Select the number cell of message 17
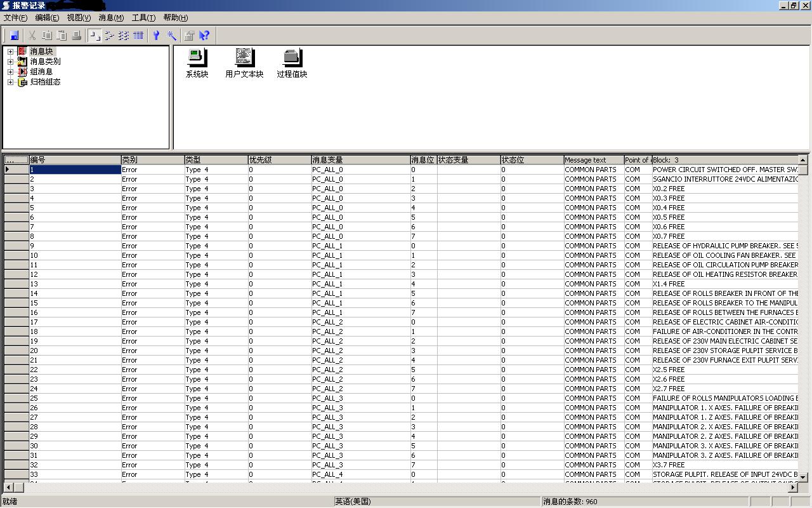 click(x=75, y=322)
